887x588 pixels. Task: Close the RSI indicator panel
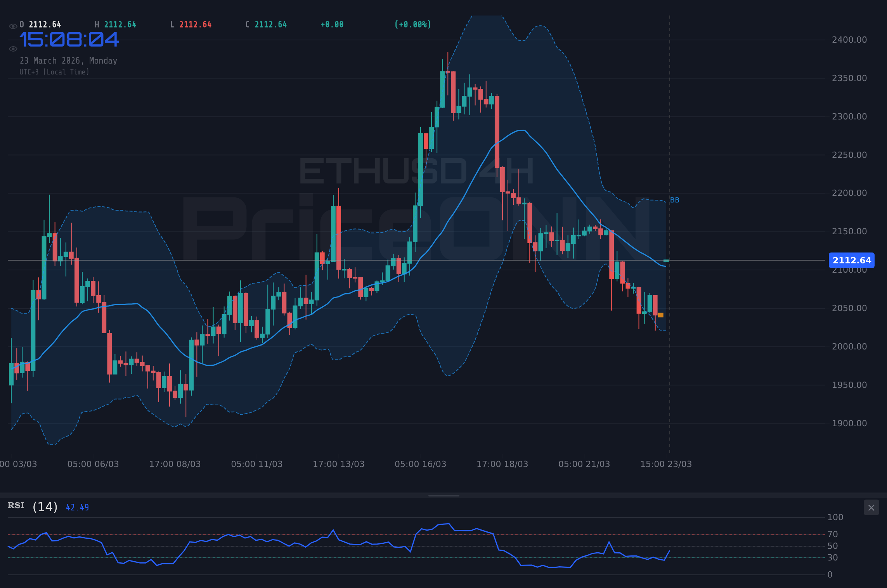(871, 507)
